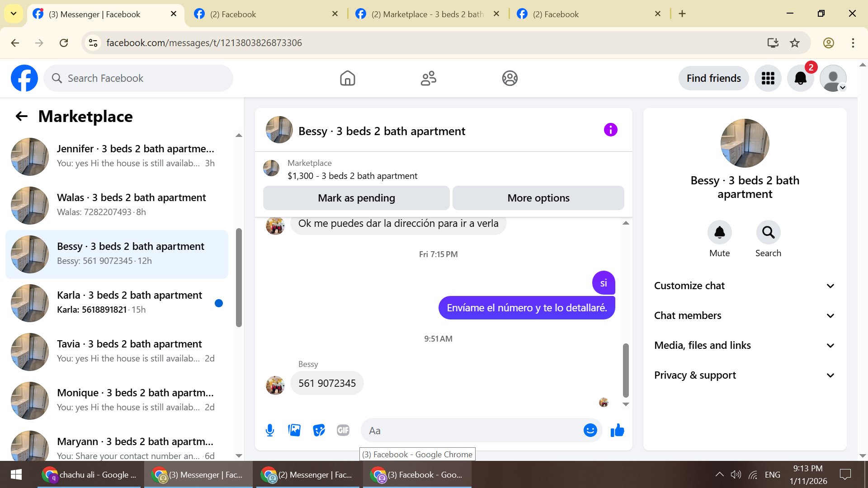Click the Mark as pending button
Screen dimensions: 868x488
coord(356,198)
